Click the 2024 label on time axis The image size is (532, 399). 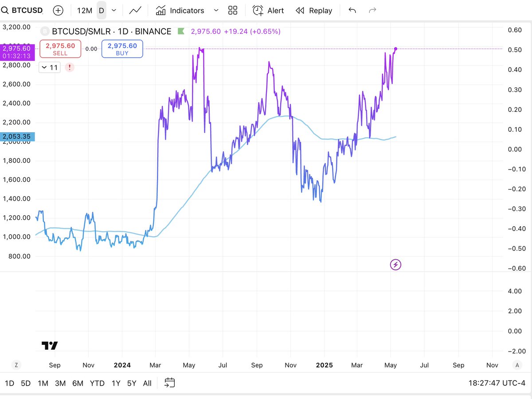(122, 365)
